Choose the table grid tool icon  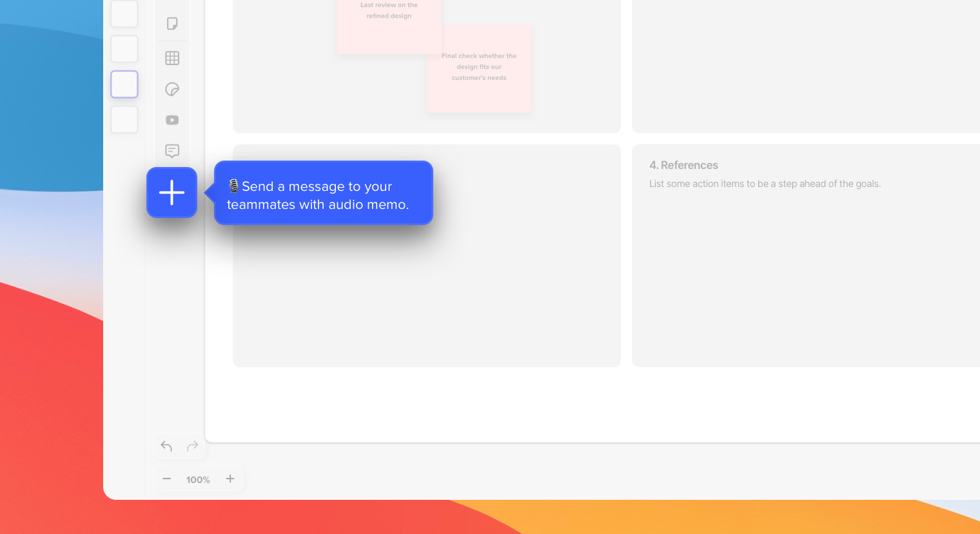tap(172, 58)
